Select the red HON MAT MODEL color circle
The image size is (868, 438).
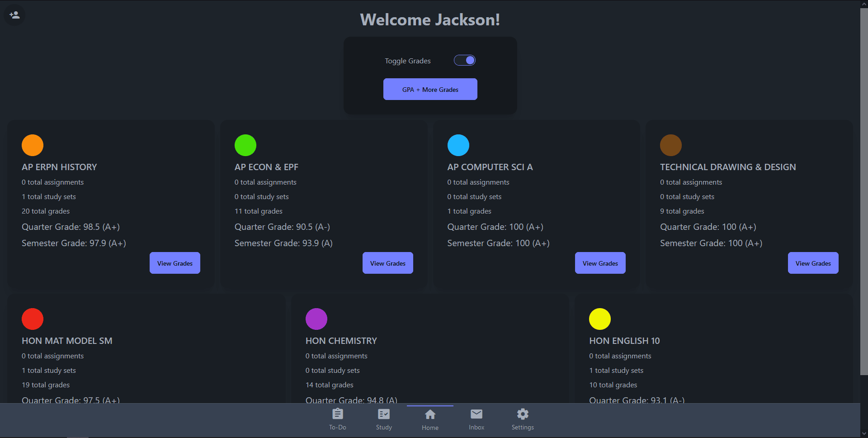[x=33, y=319]
